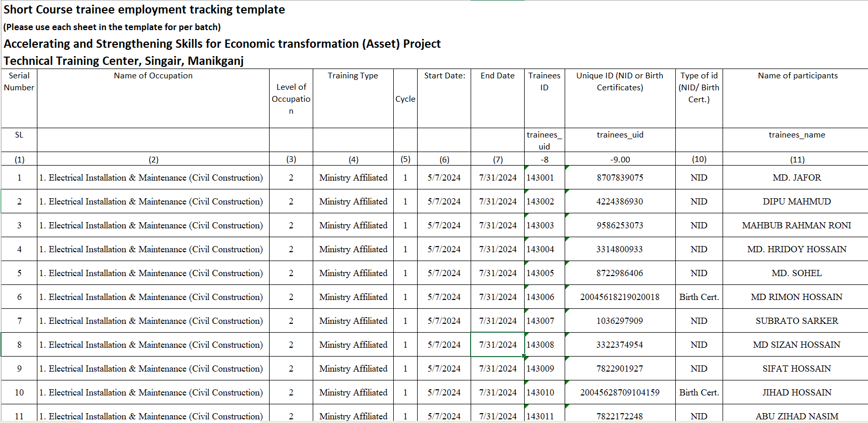The image size is (868, 423).
Task: Select the cell containing MD. JAFOR
Action: [796, 178]
